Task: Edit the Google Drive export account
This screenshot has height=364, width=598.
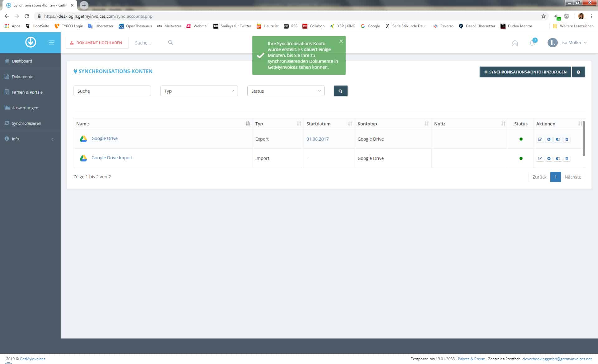Action: 540,139
